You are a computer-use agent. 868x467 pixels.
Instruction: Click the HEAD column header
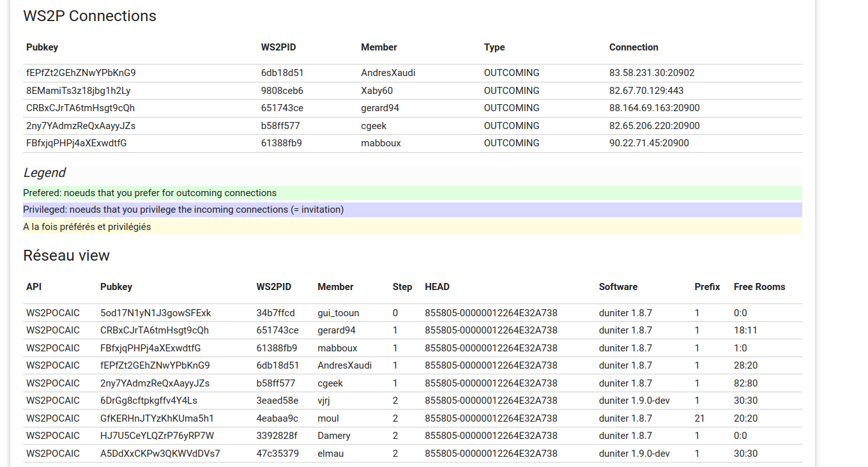tap(437, 287)
